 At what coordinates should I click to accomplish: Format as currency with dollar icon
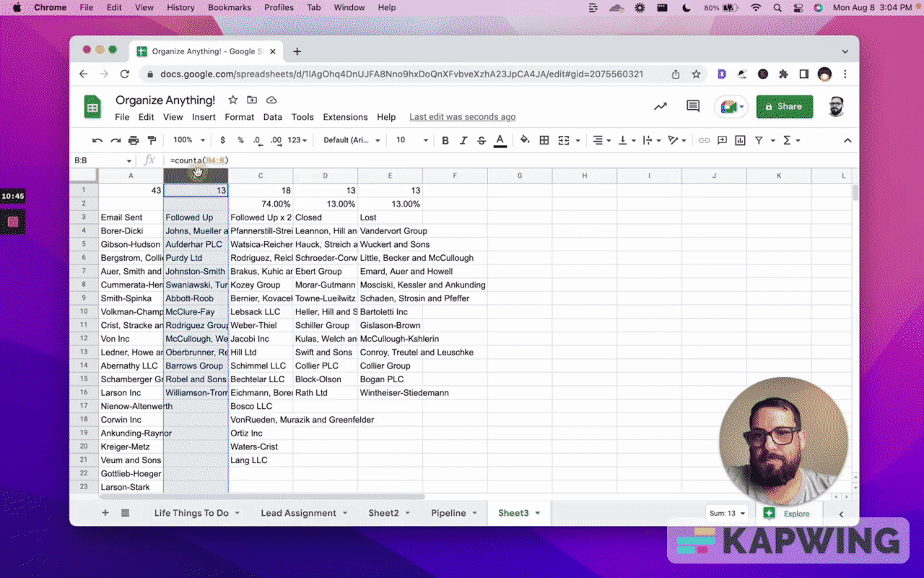point(222,140)
